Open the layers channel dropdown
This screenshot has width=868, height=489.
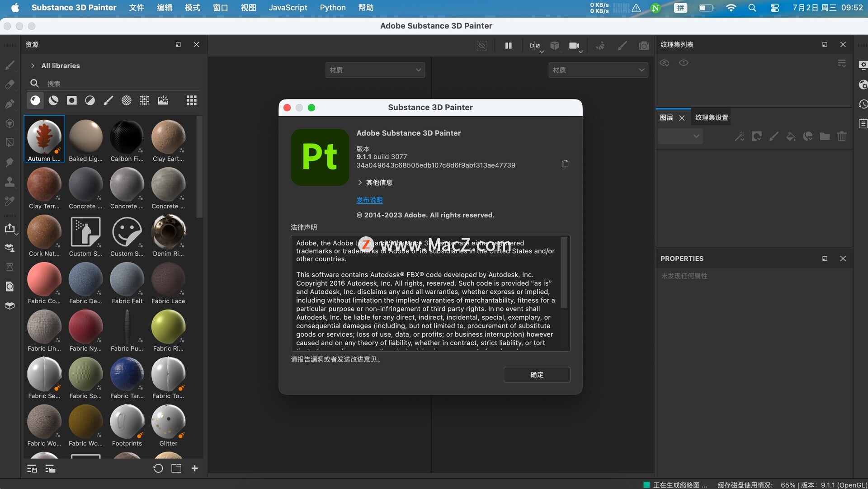(x=680, y=136)
